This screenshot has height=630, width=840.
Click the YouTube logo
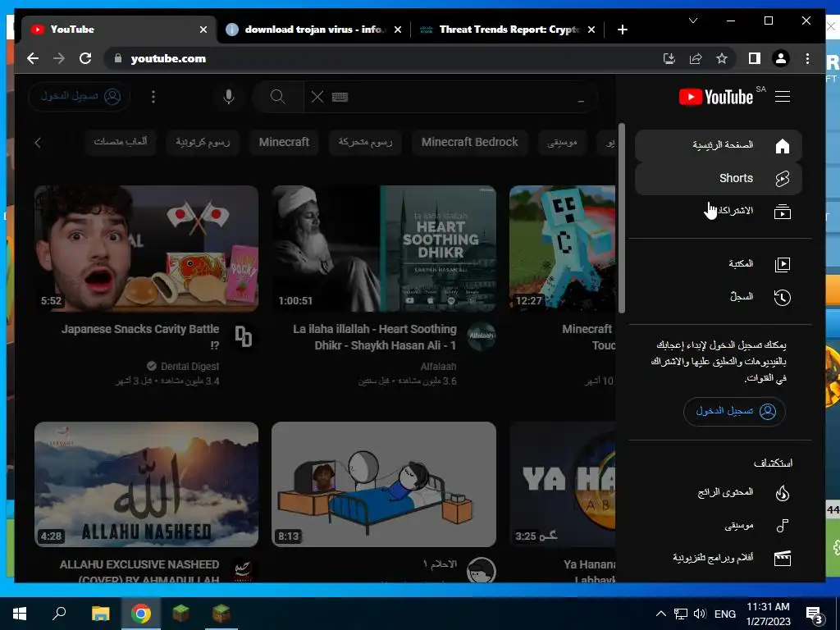point(715,97)
